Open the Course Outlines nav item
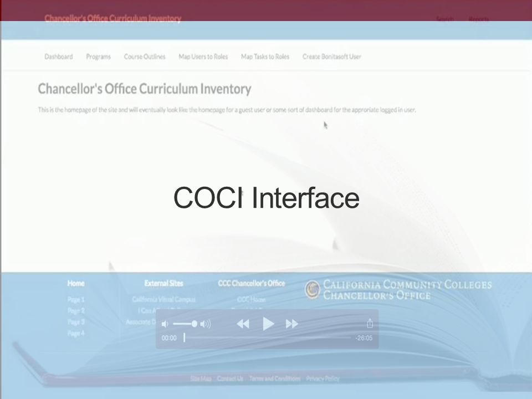The height and width of the screenshot is (399, 532). point(145,57)
